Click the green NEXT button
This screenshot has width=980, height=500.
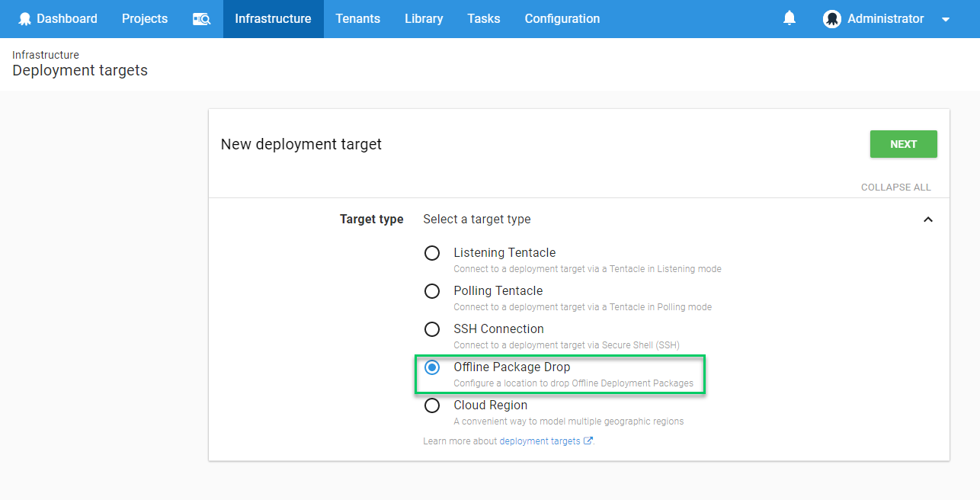[904, 144]
